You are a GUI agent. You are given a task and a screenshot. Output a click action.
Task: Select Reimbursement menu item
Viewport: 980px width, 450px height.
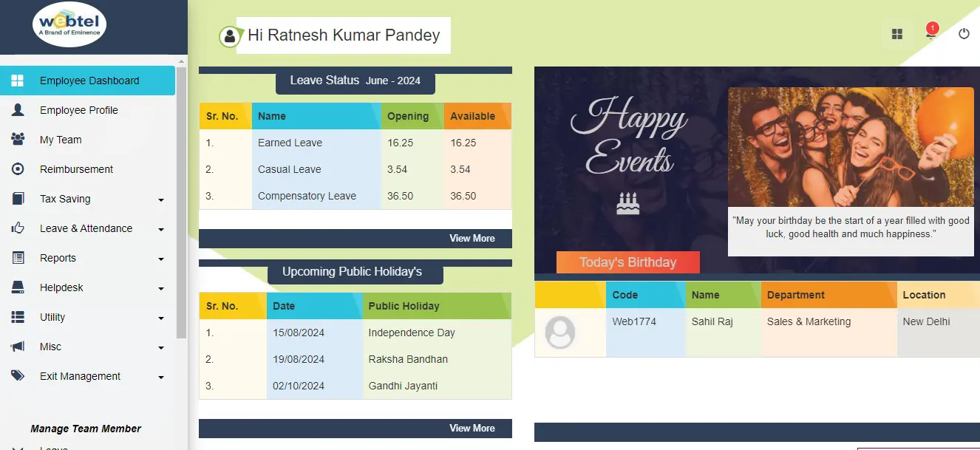[87, 169]
